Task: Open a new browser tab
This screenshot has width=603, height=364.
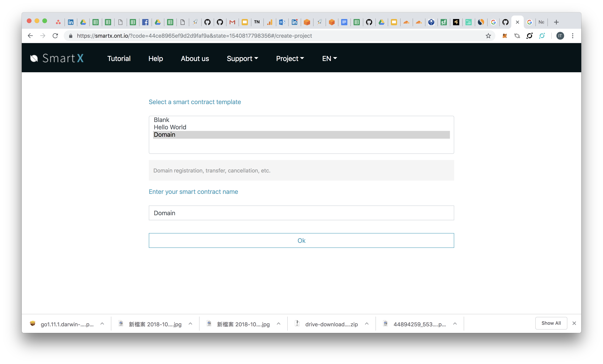Action: 556,22
